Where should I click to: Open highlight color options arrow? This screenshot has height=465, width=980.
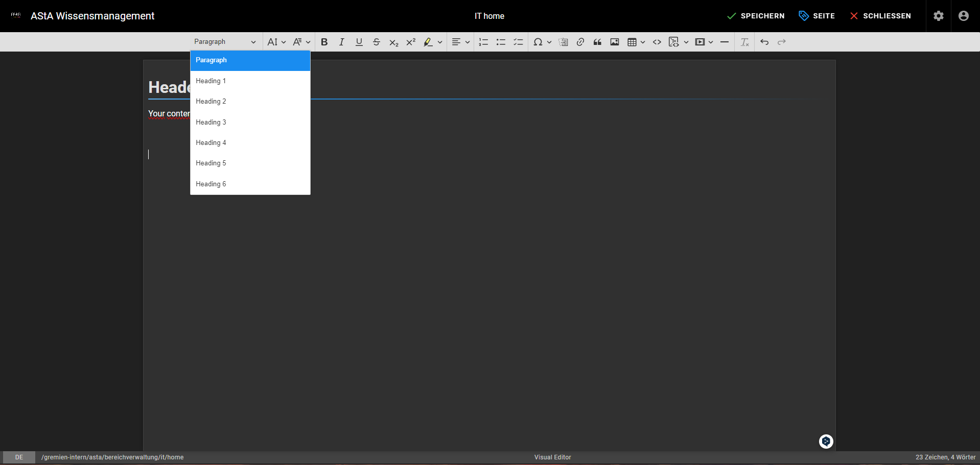tap(440, 42)
